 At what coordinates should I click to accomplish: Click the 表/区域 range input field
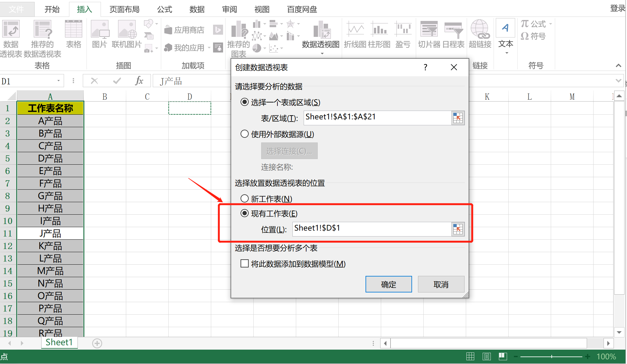click(x=378, y=118)
